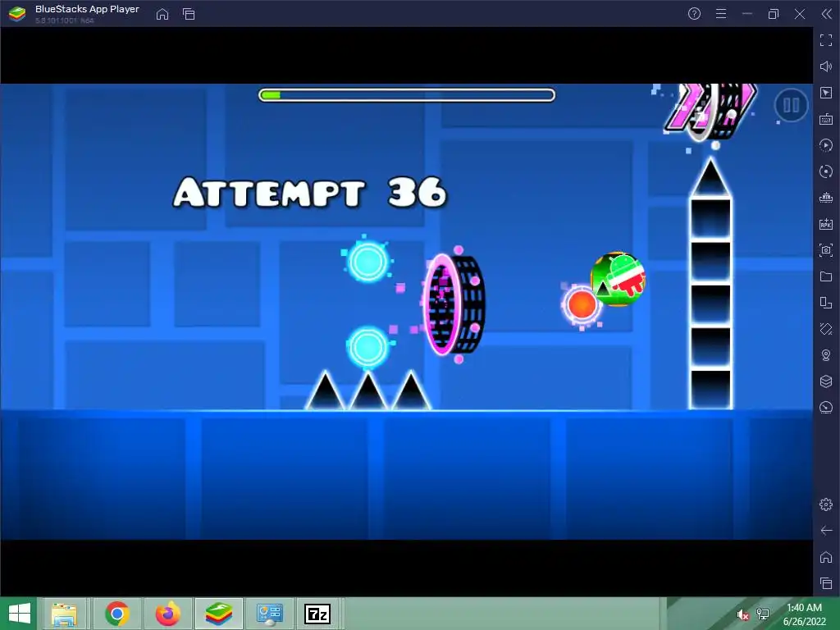Collapse the BlueStacks side toolbar
The image size is (840, 630).
pyautogui.click(x=827, y=14)
